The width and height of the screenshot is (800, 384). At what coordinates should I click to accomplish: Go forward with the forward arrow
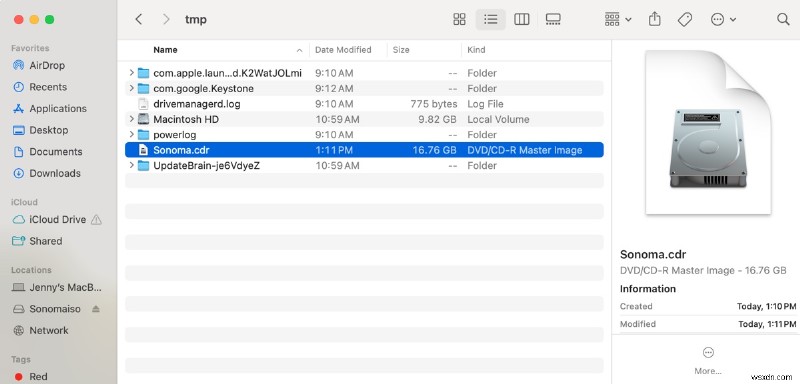(x=166, y=19)
